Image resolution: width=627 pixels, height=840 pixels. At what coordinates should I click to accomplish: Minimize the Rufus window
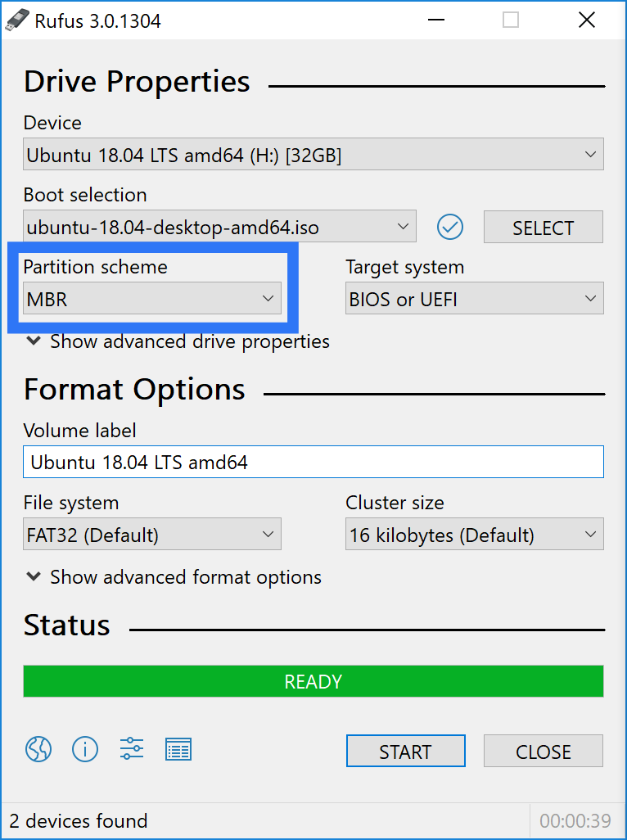click(436, 20)
